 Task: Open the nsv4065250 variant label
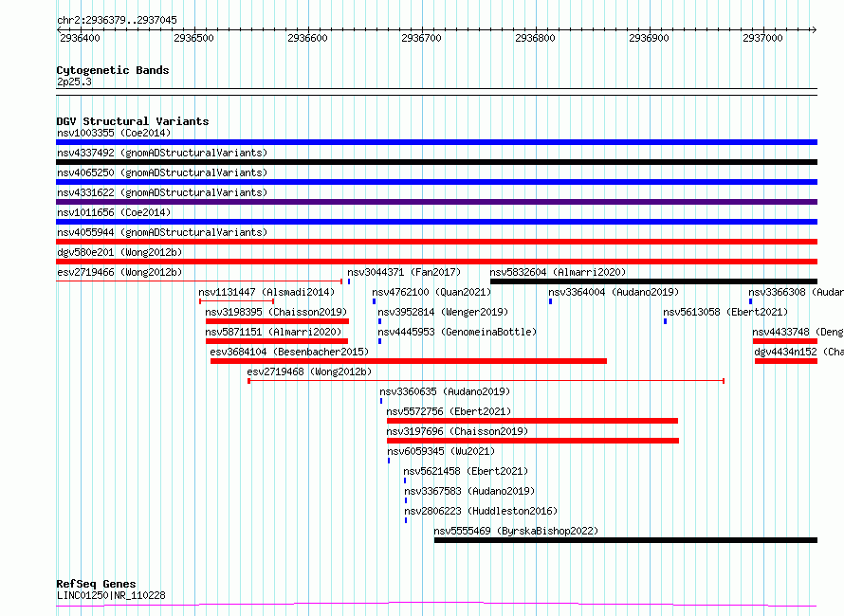[162, 172]
